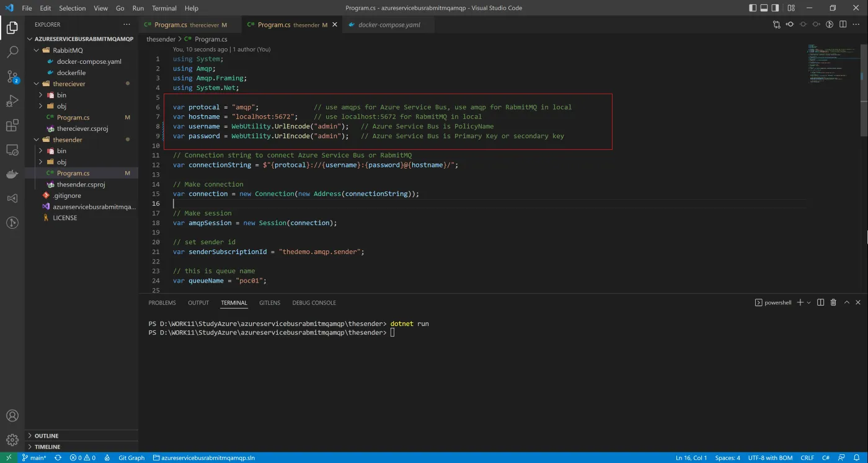
Task: Open Git Graph from status bar
Action: [131, 458]
